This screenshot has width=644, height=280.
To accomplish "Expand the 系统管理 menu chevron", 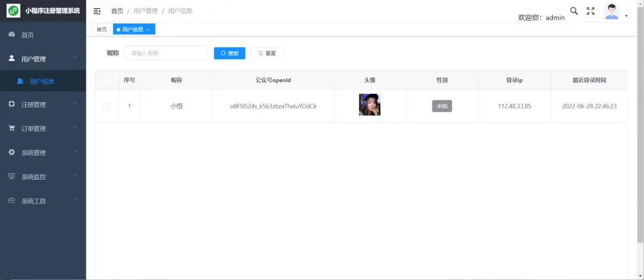I will click(75, 152).
